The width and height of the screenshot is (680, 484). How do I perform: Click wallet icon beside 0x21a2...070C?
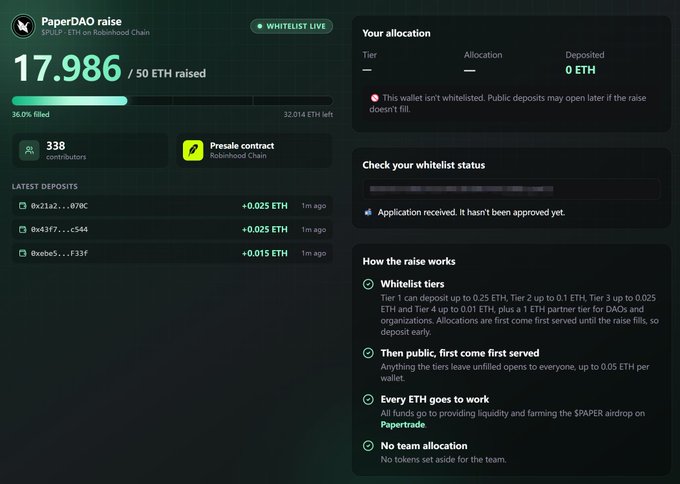point(23,206)
